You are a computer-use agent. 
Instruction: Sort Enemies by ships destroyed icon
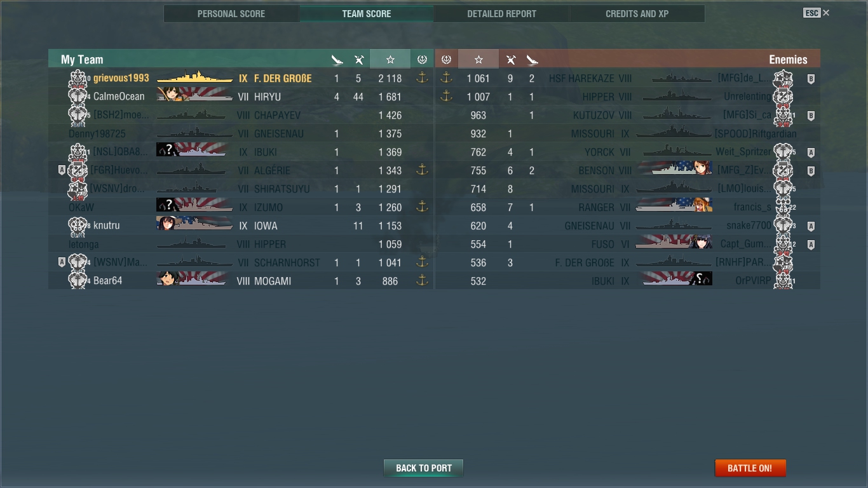pyautogui.click(x=532, y=60)
